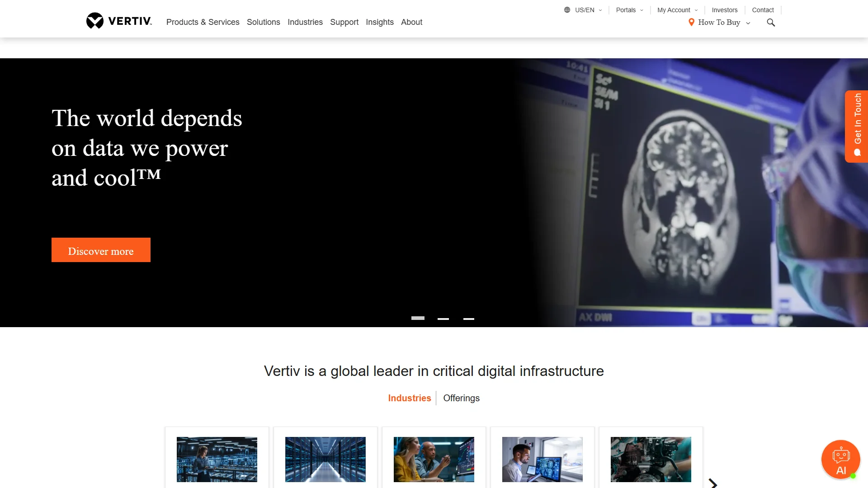Click the carousel next arrow
This screenshot has height=488, width=868.
(713, 483)
